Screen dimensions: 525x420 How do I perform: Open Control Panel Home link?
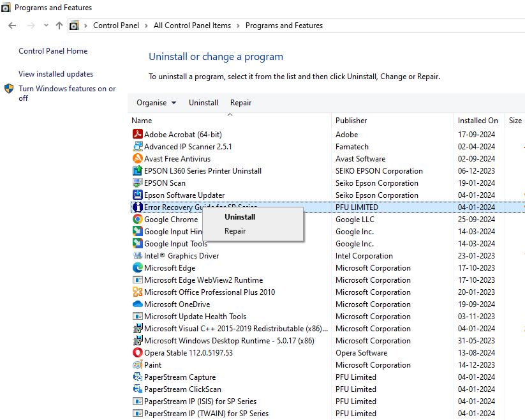(x=53, y=51)
